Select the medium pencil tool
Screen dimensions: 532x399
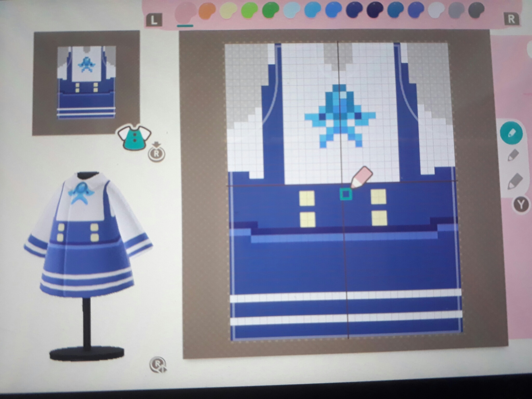pos(513,156)
